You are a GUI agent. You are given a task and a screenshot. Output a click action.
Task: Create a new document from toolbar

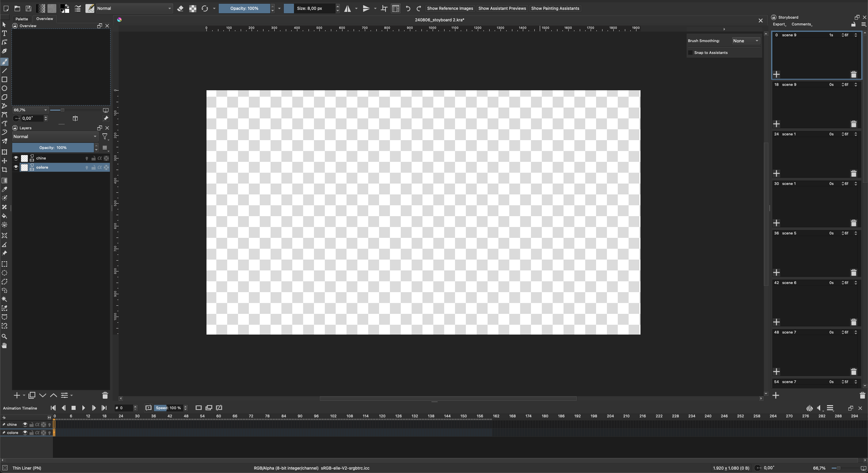pos(6,8)
